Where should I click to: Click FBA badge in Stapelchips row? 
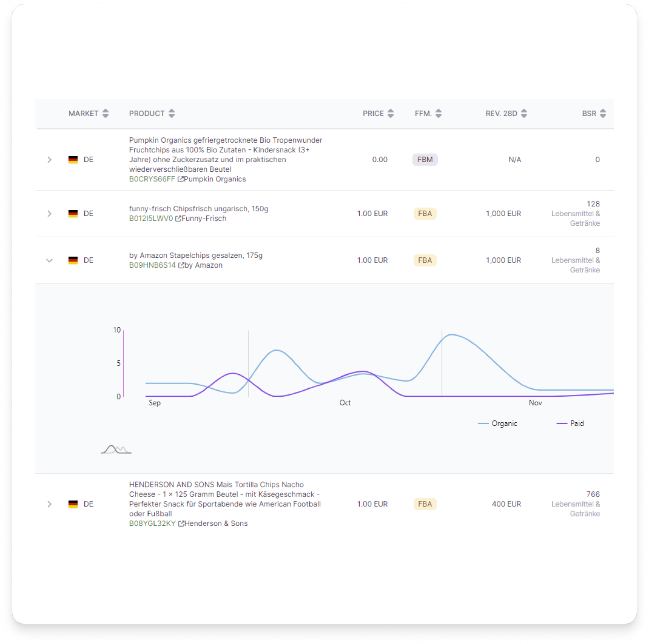[x=425, y=260]
